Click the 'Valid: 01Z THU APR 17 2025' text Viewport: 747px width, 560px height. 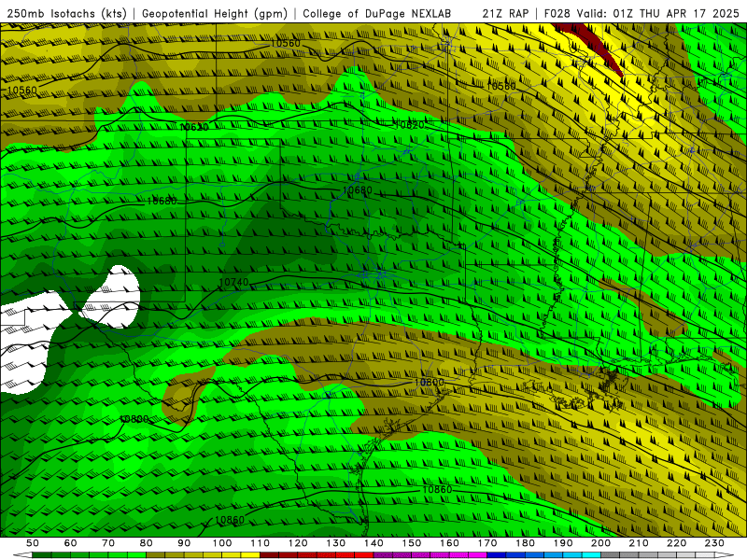658,14
